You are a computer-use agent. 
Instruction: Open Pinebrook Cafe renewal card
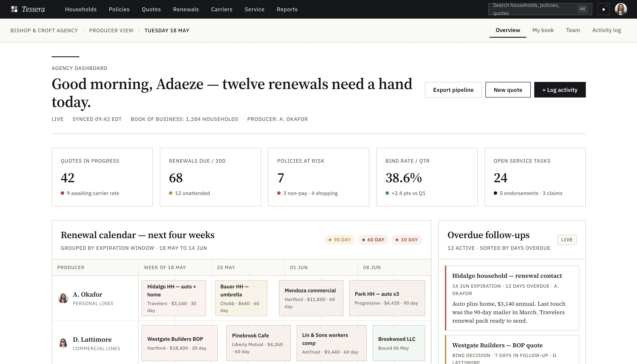[x=259, y=343]
